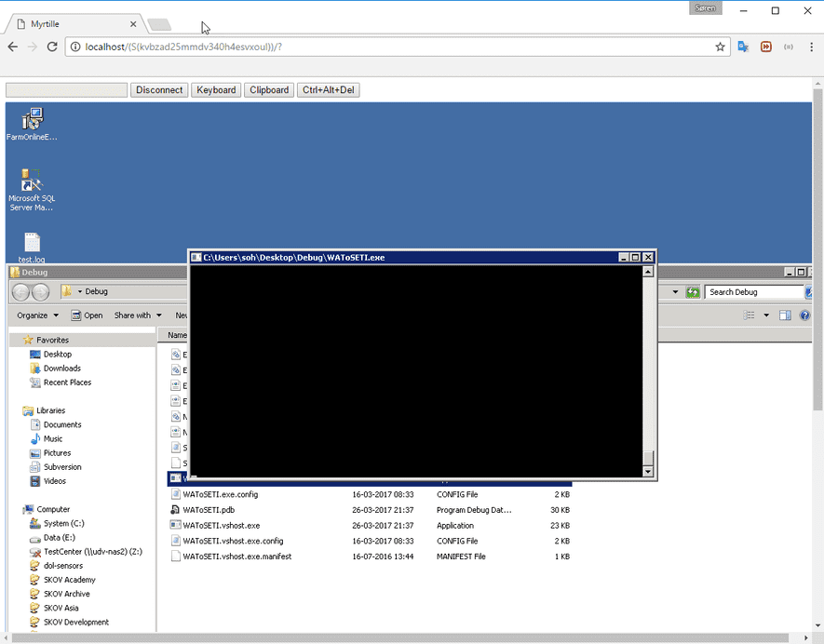Open the Share with dropdown

pyautogui.click(x=135, y=315)
